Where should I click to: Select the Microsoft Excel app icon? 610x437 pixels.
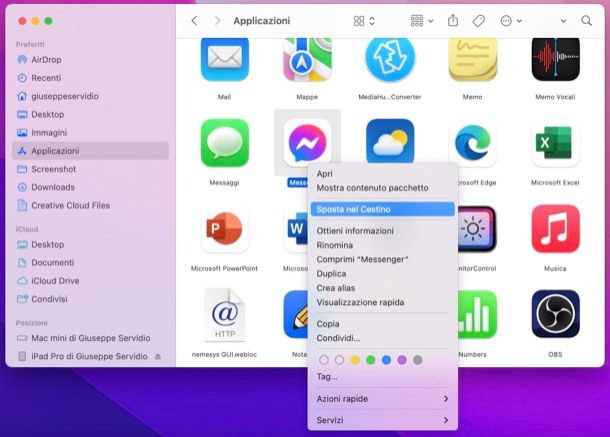556,143
